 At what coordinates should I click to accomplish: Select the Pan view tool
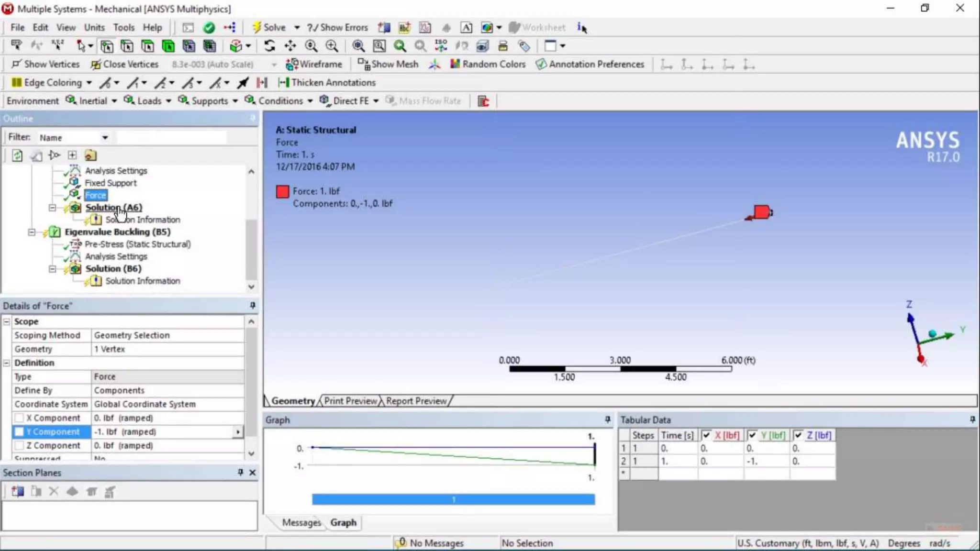tap(290, 46)
